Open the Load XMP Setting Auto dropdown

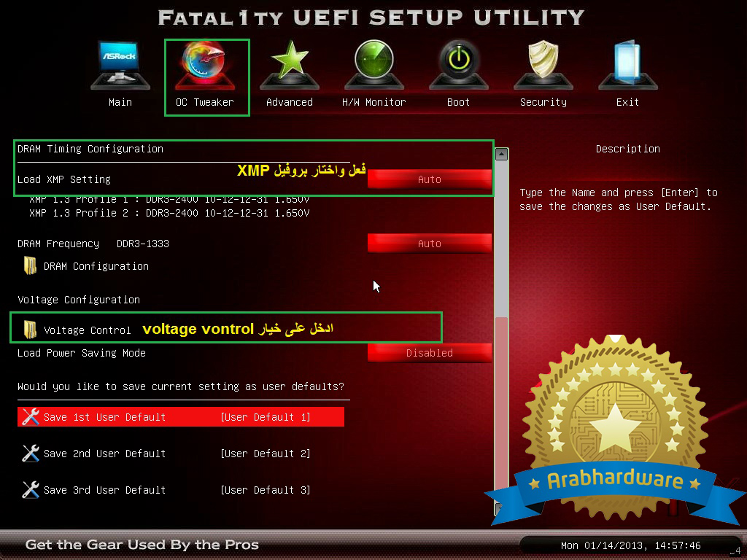click(x=429, y=179)
